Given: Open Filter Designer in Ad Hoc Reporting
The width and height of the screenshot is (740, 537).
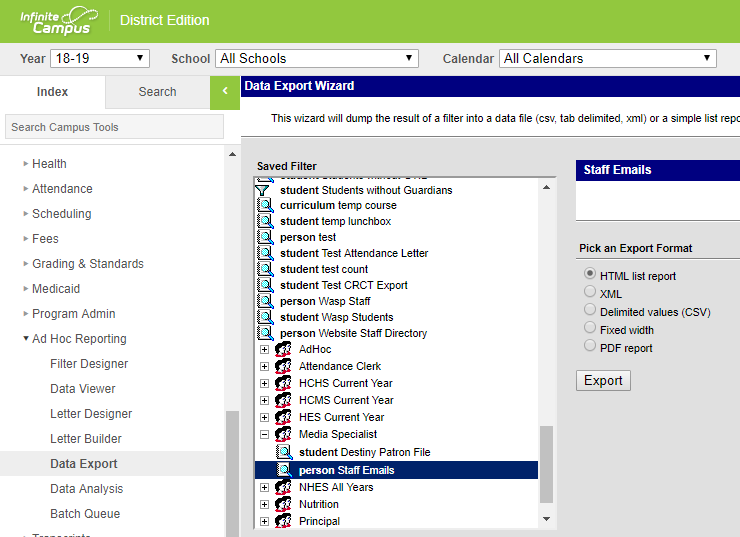Looking at the screenshot, I should [x=89, y=364].
